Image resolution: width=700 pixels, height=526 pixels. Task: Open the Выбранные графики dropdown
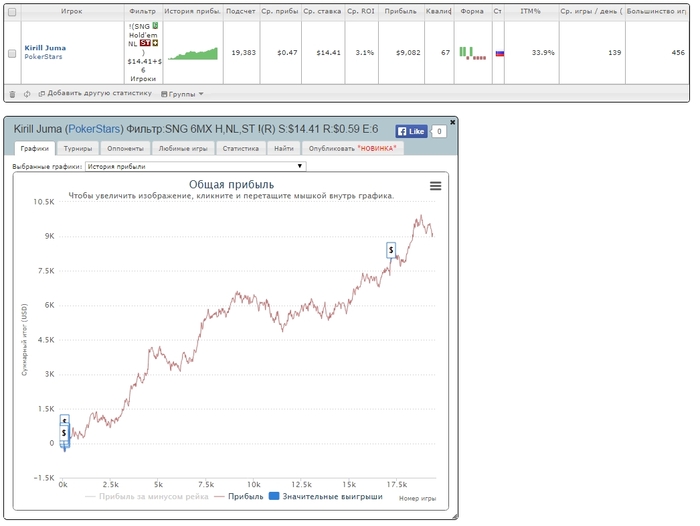[x=196, y=166]
